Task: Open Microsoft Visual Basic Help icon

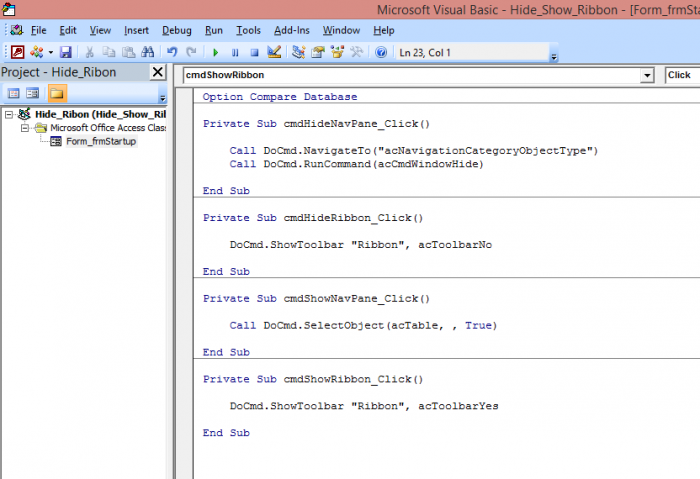Action: (381, 51)
